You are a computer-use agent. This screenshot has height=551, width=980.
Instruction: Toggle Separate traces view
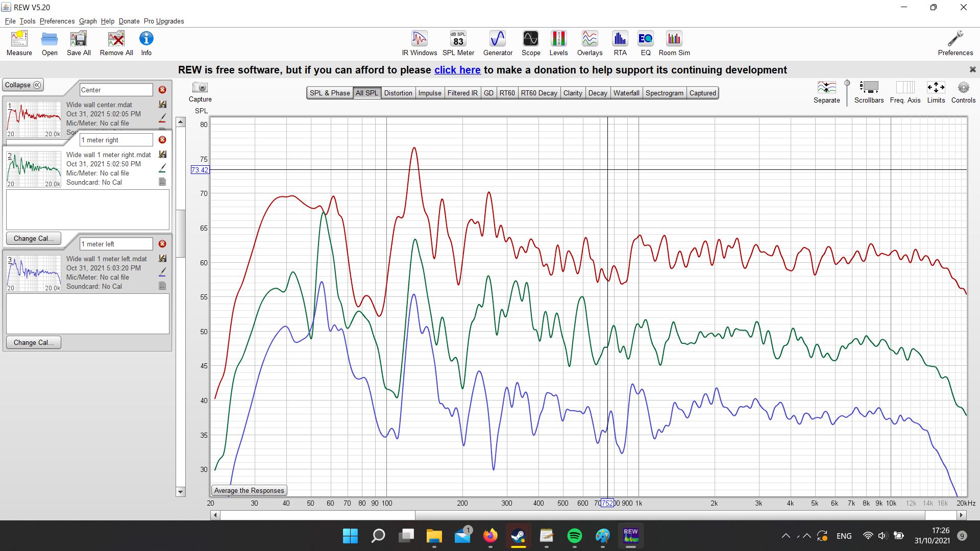(826, 92)
